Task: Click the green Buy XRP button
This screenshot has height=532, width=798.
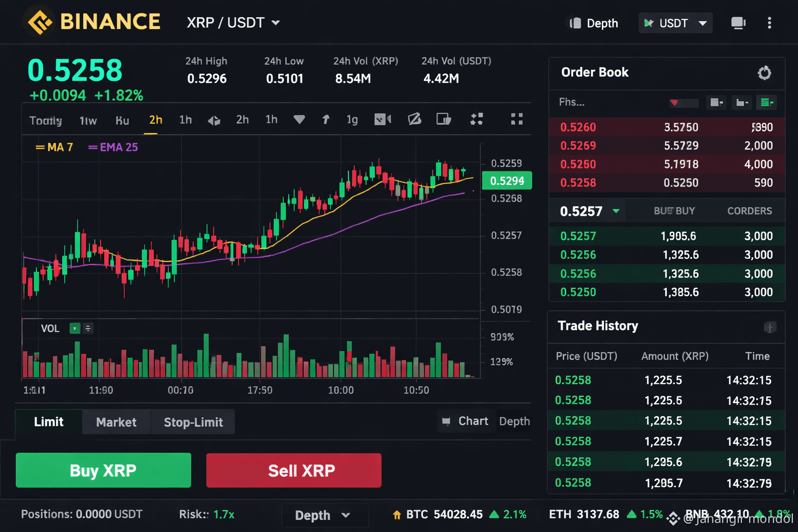Action: point(103,470)
